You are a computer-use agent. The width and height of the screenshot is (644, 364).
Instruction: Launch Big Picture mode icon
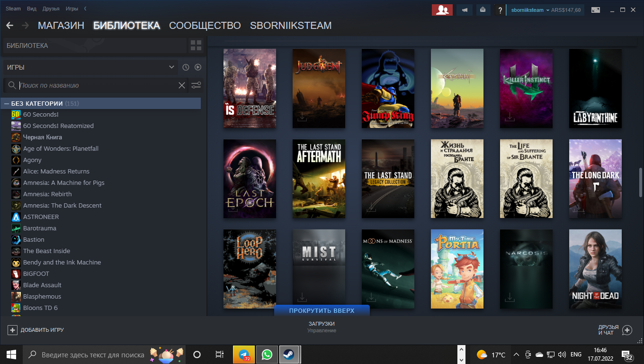pos(595,10)
